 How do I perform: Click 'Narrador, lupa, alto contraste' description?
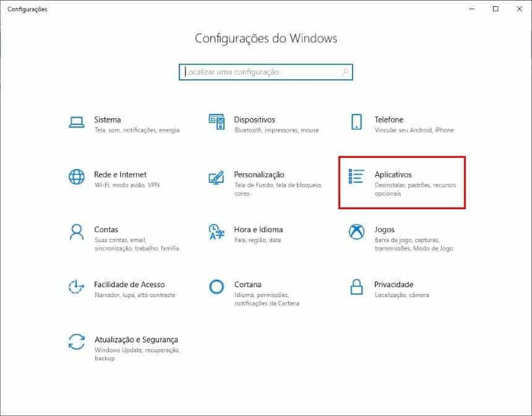135,295
